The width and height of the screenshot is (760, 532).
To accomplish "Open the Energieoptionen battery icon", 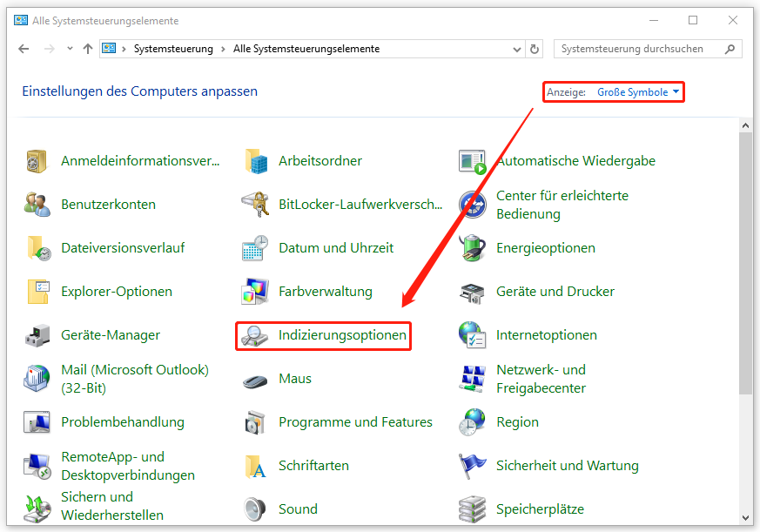I will pyautogui.click(x=472, y=248).
